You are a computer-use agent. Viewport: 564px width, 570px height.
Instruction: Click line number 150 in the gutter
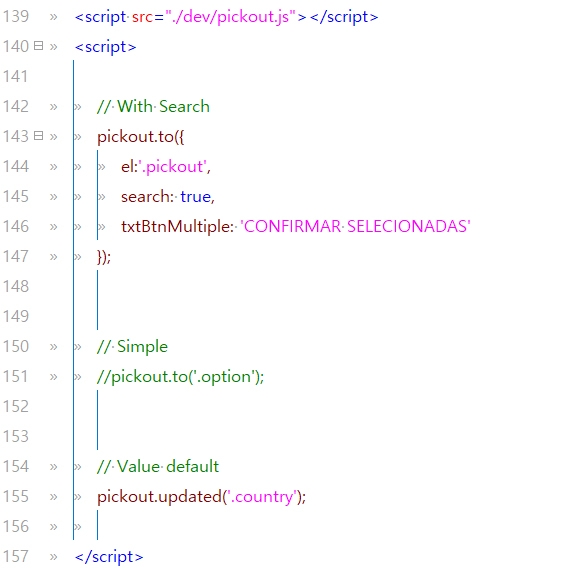click(x=16, y=346)
